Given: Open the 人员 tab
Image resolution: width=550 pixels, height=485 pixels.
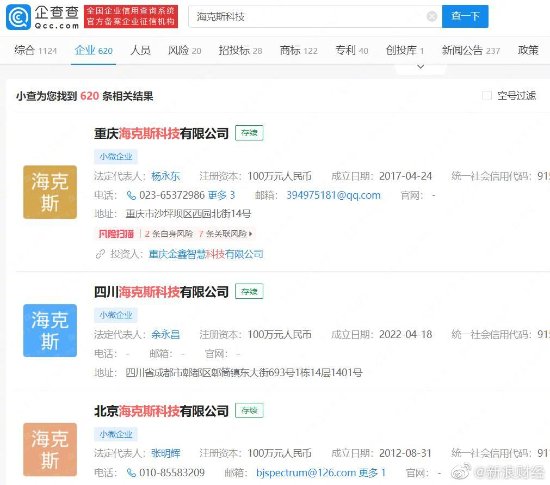Looking at the screenshot, I should coord(140,50).
